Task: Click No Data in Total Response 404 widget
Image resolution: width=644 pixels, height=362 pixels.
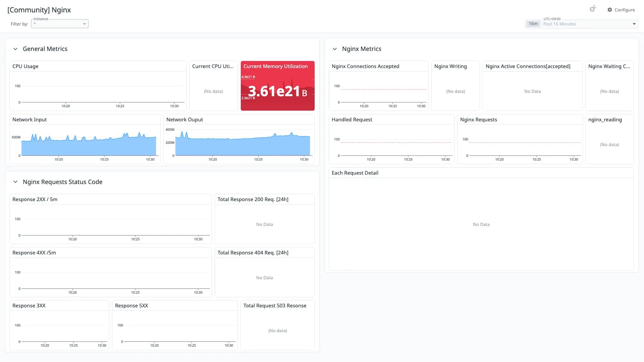Action: [264, 278]
